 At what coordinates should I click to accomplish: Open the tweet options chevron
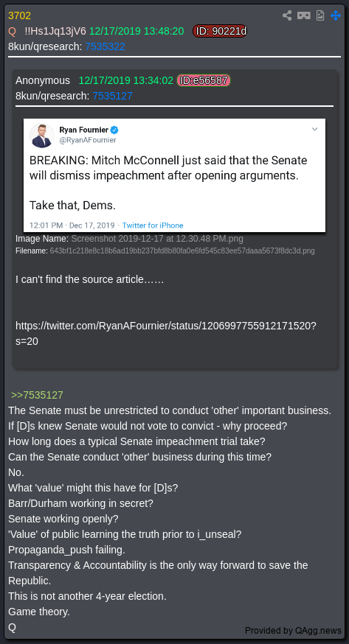coord(314,129)
